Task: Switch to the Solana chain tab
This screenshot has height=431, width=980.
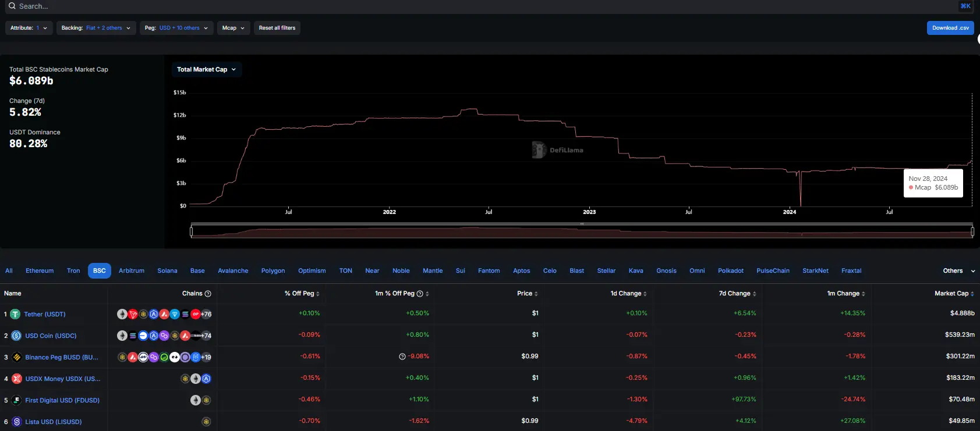Action: [167, 270]
